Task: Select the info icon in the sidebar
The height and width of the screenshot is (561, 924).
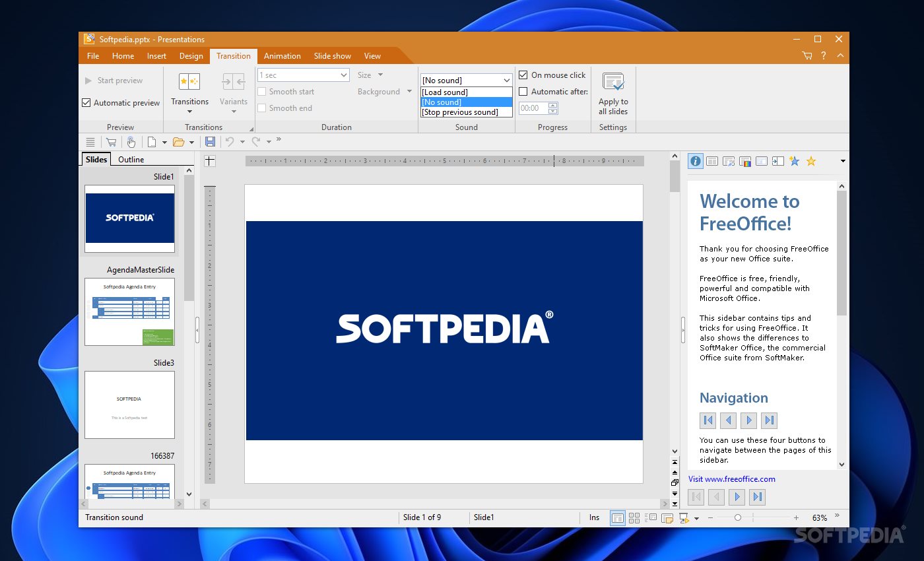Action: click(695, 161)
